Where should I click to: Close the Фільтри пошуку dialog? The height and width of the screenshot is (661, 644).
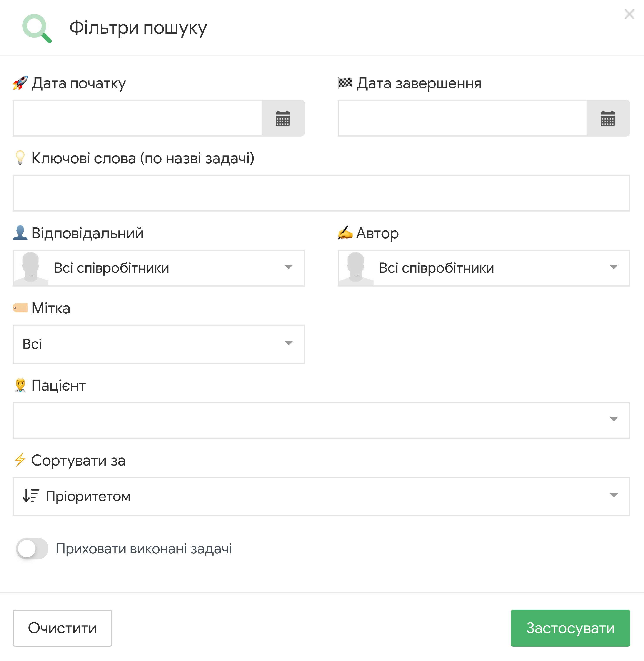click(629, 14)
